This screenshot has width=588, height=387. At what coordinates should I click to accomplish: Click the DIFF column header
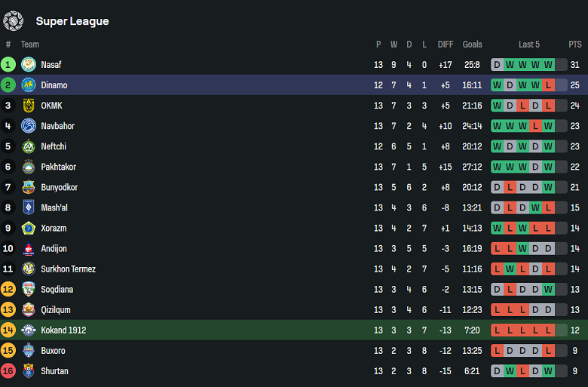[446, 45]
